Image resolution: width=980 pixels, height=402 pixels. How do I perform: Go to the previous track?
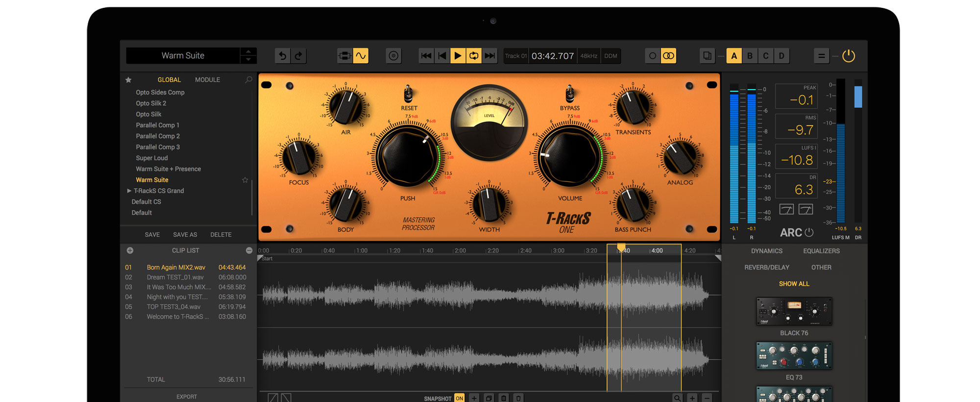[442, 56]
